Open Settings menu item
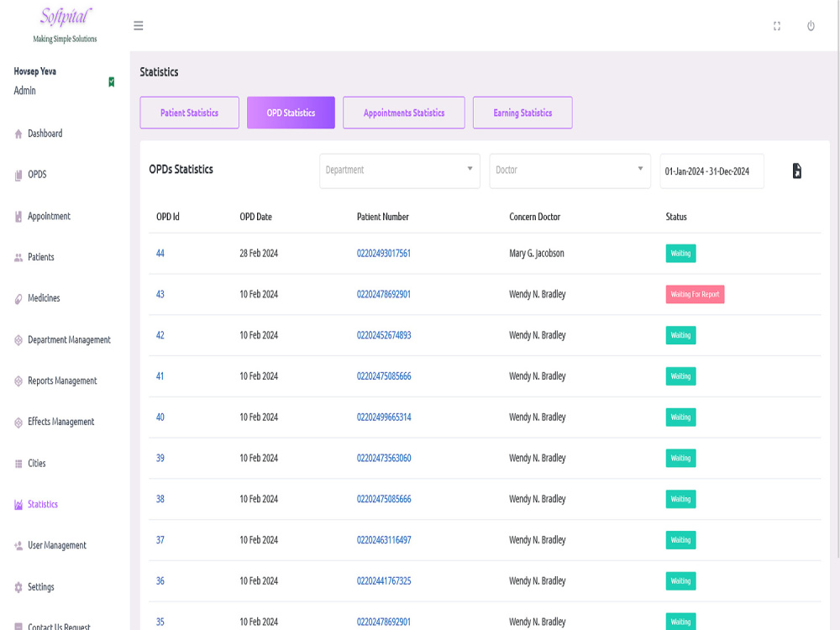Screen dimensions: 840x630 click(40, 586)
